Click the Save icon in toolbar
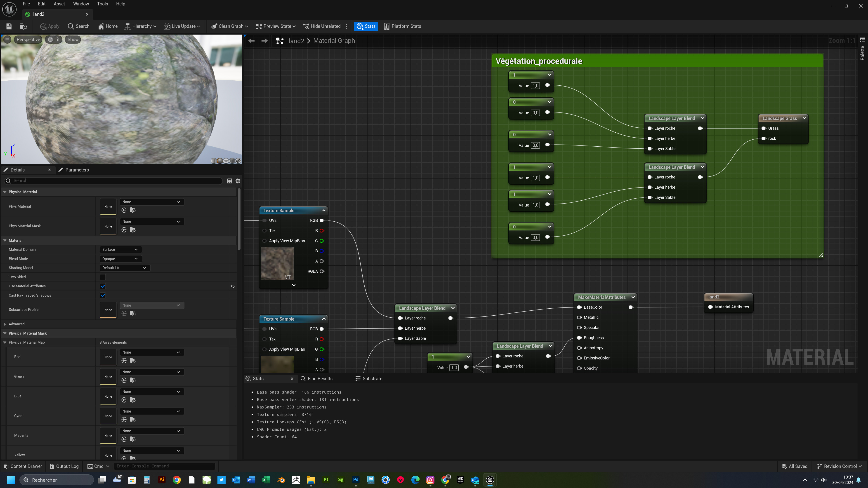This screenshot has height=488, width=868. pyautogui.click(x=9, y=26)
